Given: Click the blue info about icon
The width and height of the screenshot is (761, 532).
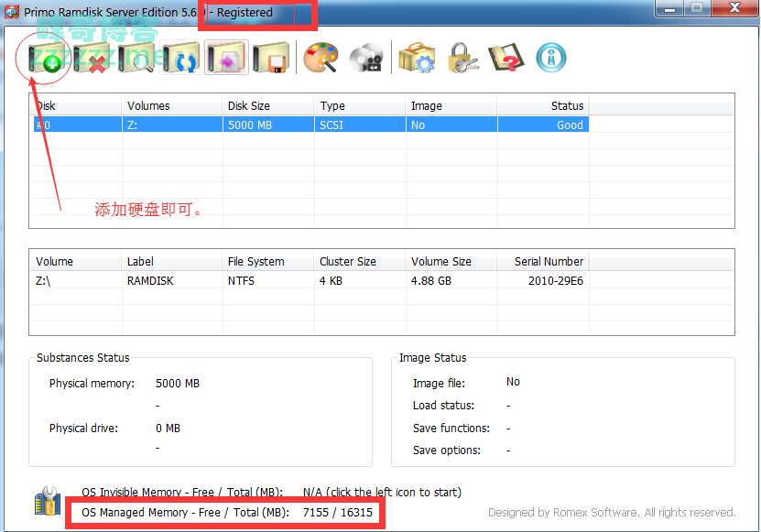Looking at the screenshot, I should 551,59.
